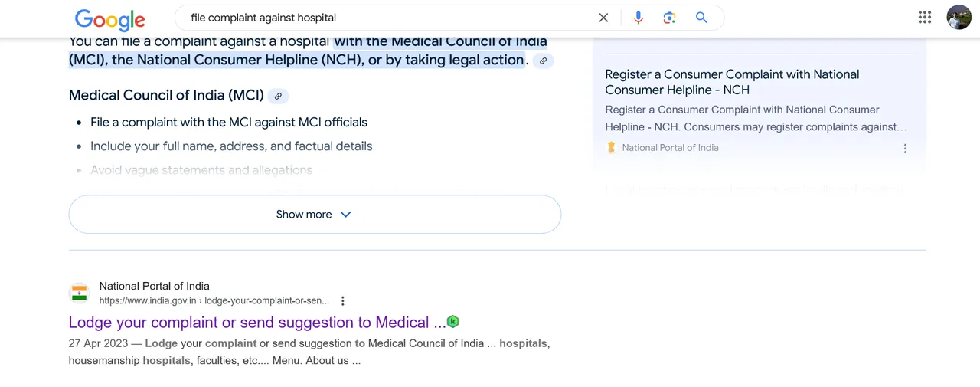The width and height of the screenshot is (980, 387).
Task: Click 'National Portal of India' source label in card
Action: pos(671,148)
